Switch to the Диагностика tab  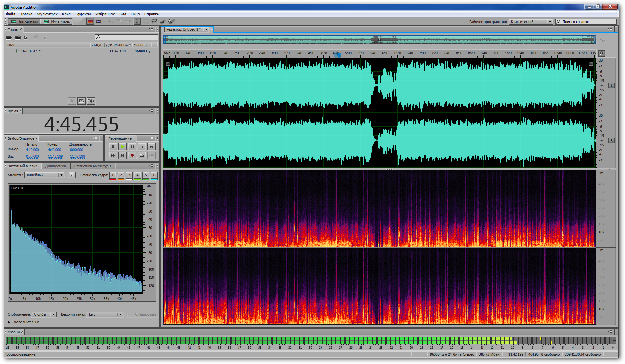tap(55, 166)
